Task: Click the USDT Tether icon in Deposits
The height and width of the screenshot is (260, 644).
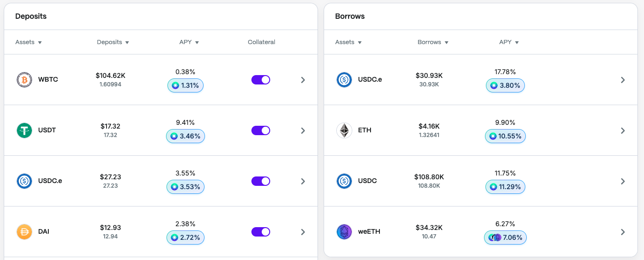Action: click(24, 130)
